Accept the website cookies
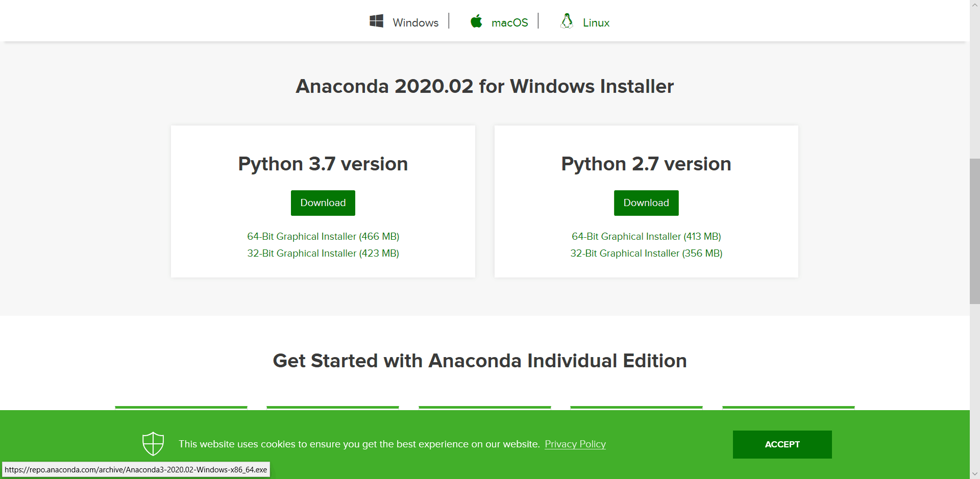This screenshot has height=479, width=980. [782, 444]
